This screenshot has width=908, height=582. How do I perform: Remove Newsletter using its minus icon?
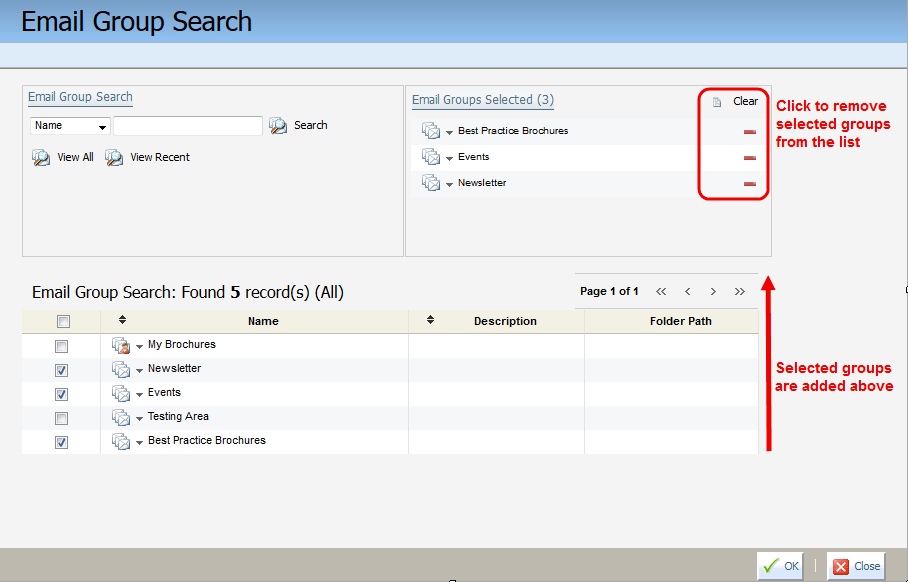tap(748, 183)
